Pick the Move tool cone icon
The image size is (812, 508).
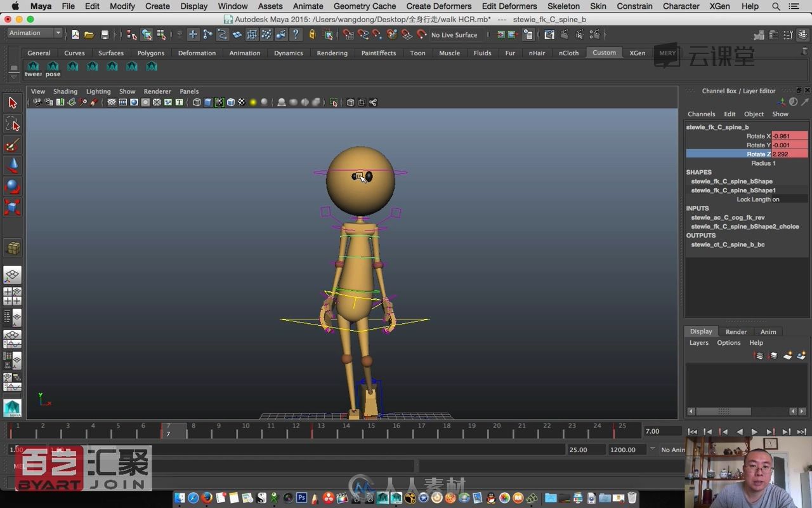[x=12, y=165]
